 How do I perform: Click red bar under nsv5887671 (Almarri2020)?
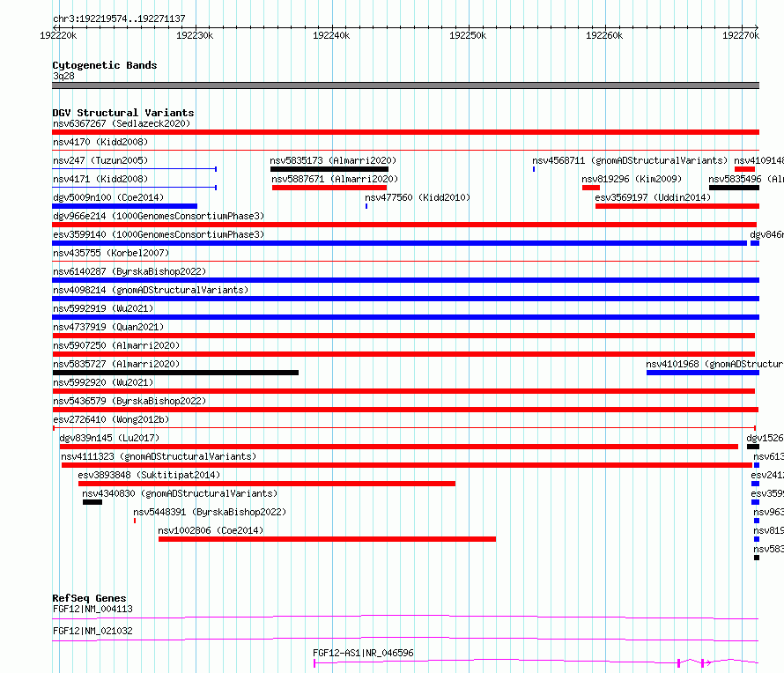(329, 188)
